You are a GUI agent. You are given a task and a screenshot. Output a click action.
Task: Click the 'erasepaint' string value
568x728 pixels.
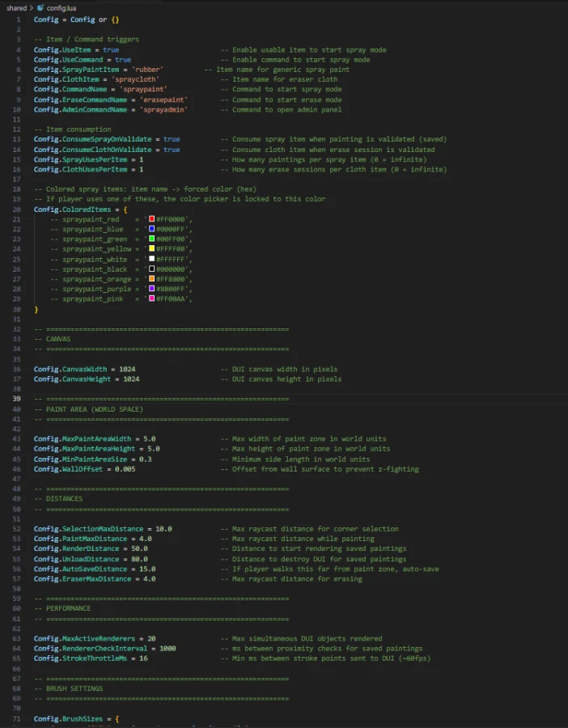coord(163,99)
